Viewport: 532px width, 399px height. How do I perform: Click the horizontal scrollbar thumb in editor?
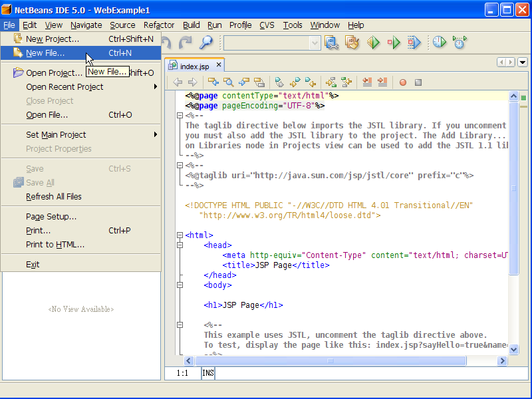pyautogui.click(x=331, y=360)
